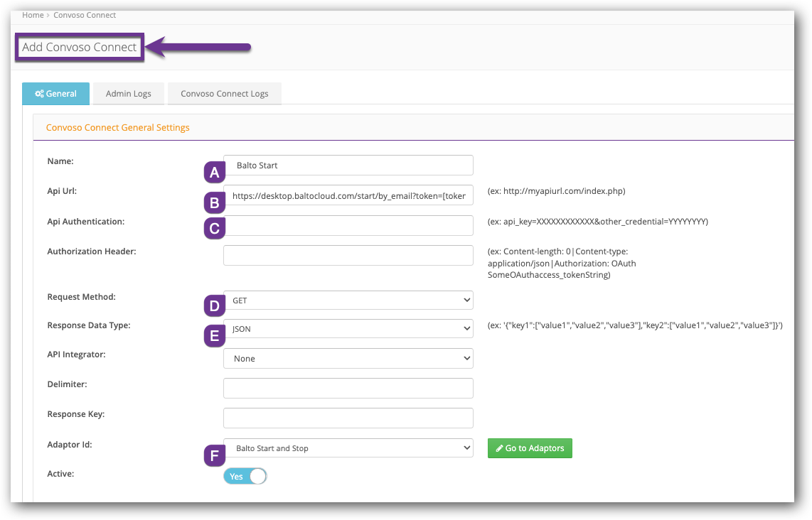Click the Response Key label
Viewport: 812px width, 520px height.
75,414
